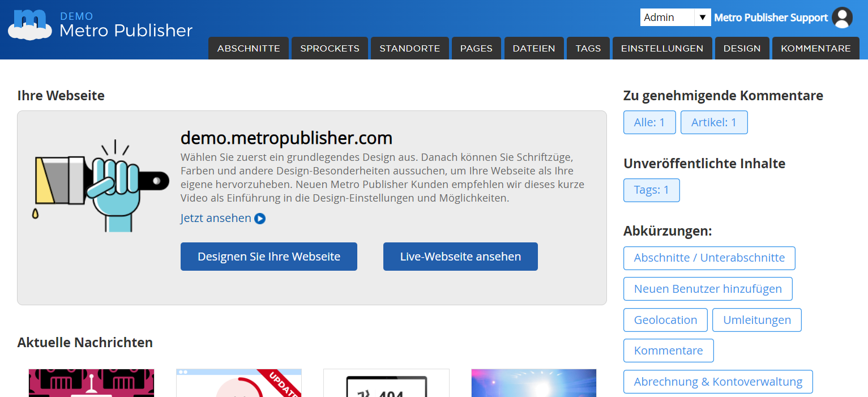This screenshot has width=868, height=397.
Task: Click the Jetzt ansehen link
Action: (x=216, y=218)
